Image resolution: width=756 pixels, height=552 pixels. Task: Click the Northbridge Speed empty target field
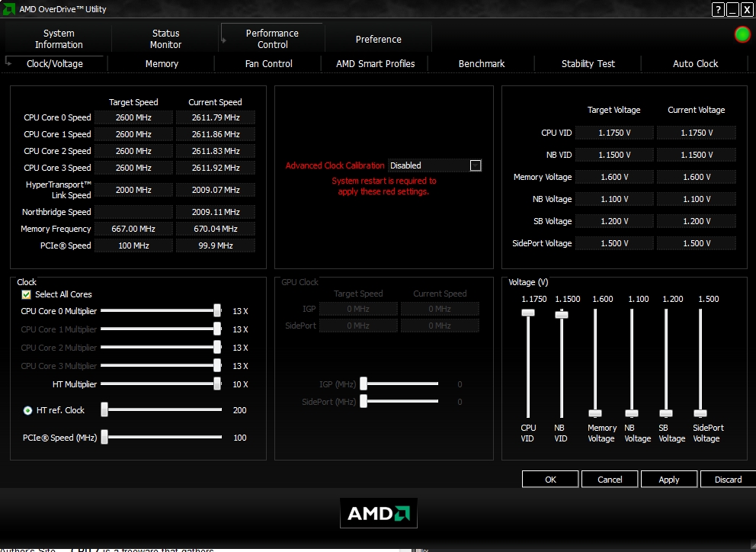pyautogui.click(x=133, y=212)
